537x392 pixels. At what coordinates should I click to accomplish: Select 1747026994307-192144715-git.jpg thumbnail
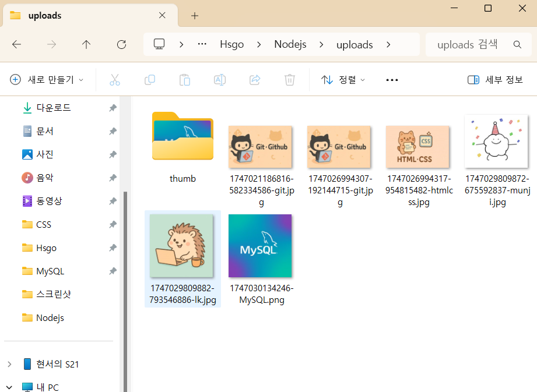coord(339,147)
